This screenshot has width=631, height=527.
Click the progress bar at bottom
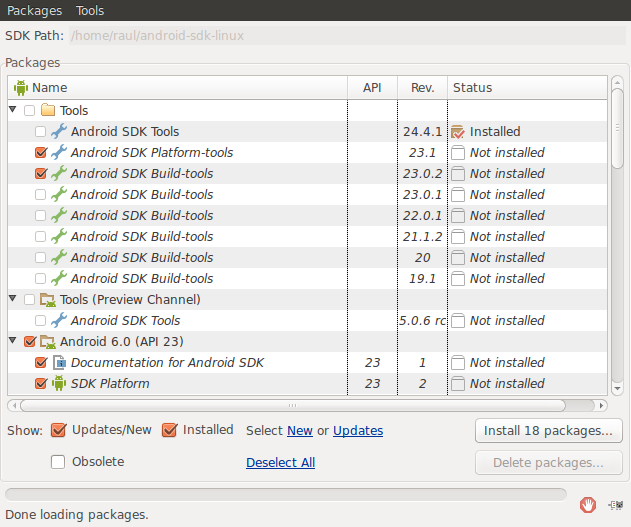pyautogui.click(x=286, y=494)
